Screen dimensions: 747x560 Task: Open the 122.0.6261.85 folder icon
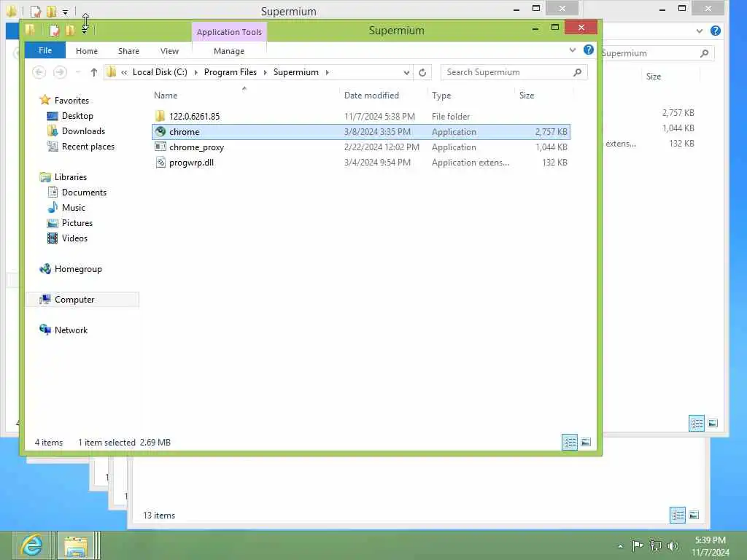point(160,116)
